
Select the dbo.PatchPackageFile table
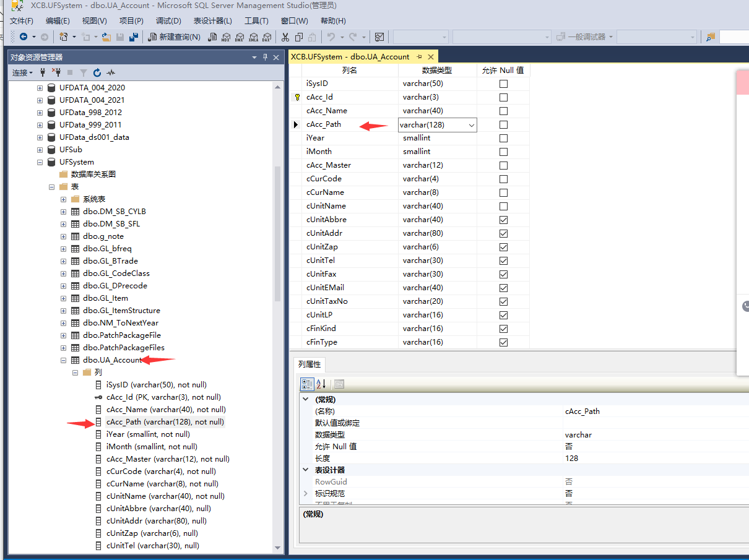[122, 335]
